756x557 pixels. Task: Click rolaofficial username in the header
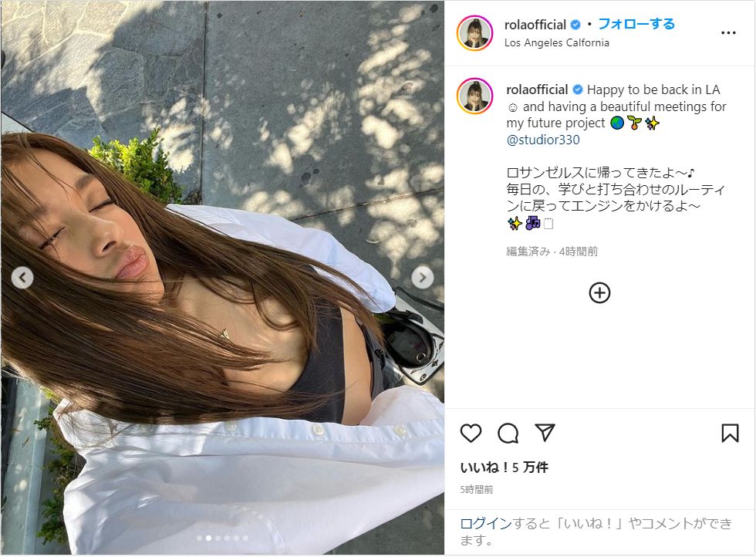[x=535, y=25]
